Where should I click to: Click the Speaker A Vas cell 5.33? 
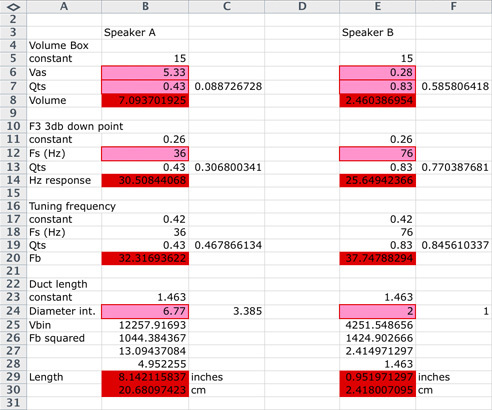click(x=145, y=73)
